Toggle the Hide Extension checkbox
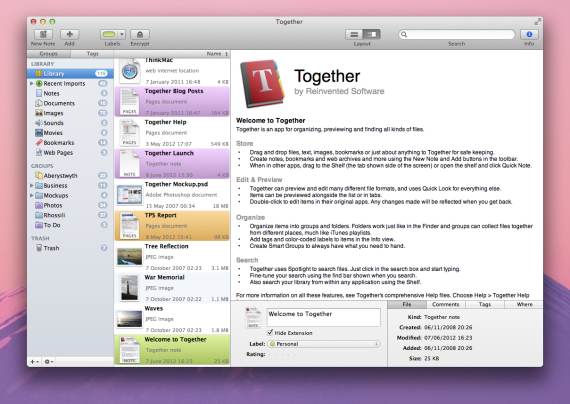Screen dimensions: 570x404 click(270, 332)
